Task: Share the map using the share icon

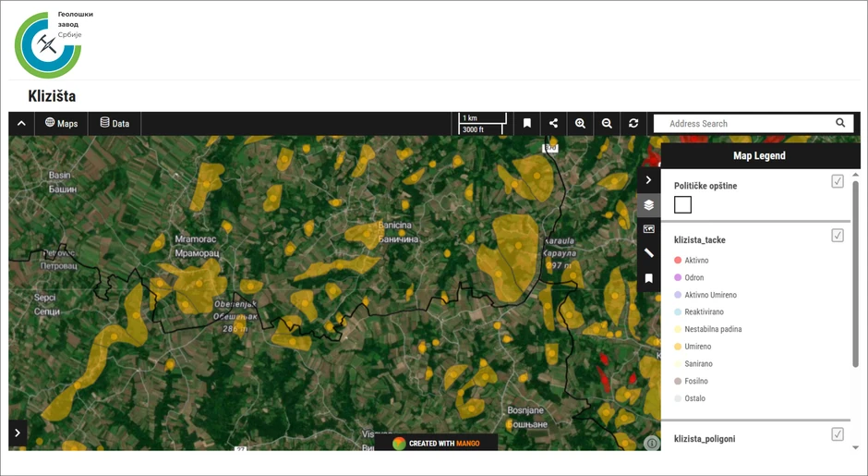Action: click(554, 123)
